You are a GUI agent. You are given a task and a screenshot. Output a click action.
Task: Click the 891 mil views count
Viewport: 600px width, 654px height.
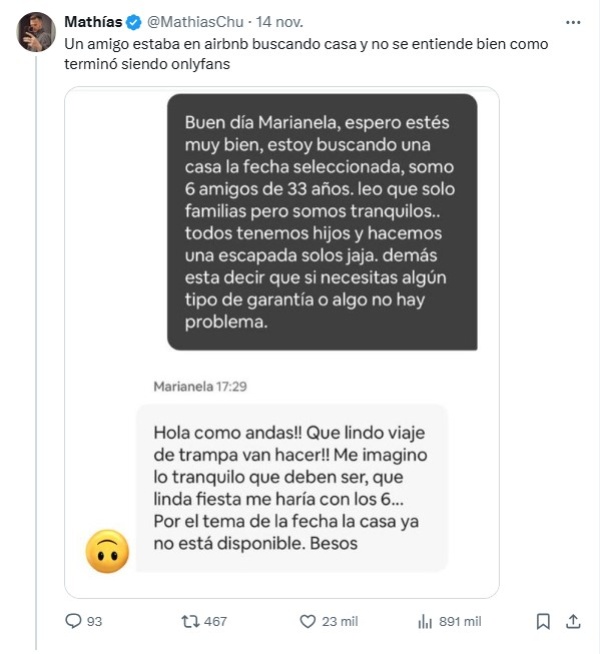pyautogui.click(x=462, y=621)
